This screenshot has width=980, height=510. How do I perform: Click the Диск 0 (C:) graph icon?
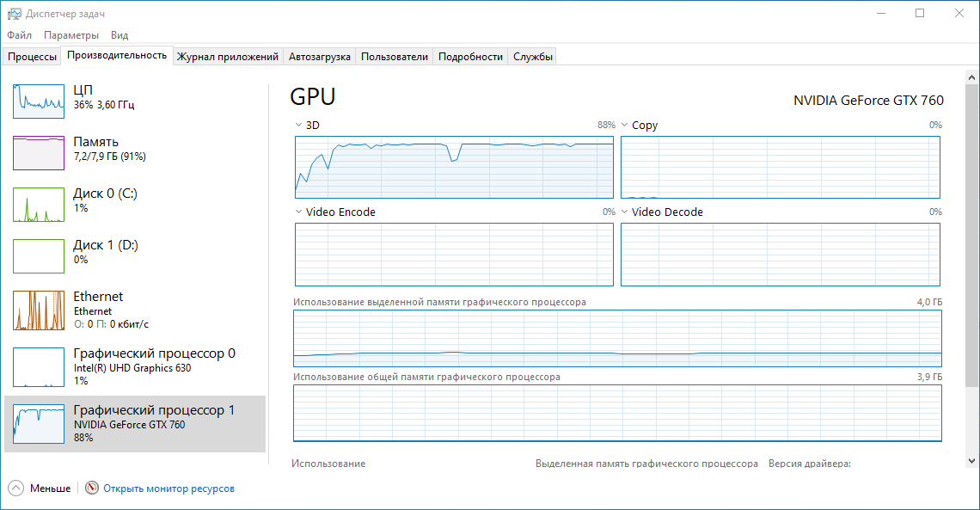tap(39, 205)
